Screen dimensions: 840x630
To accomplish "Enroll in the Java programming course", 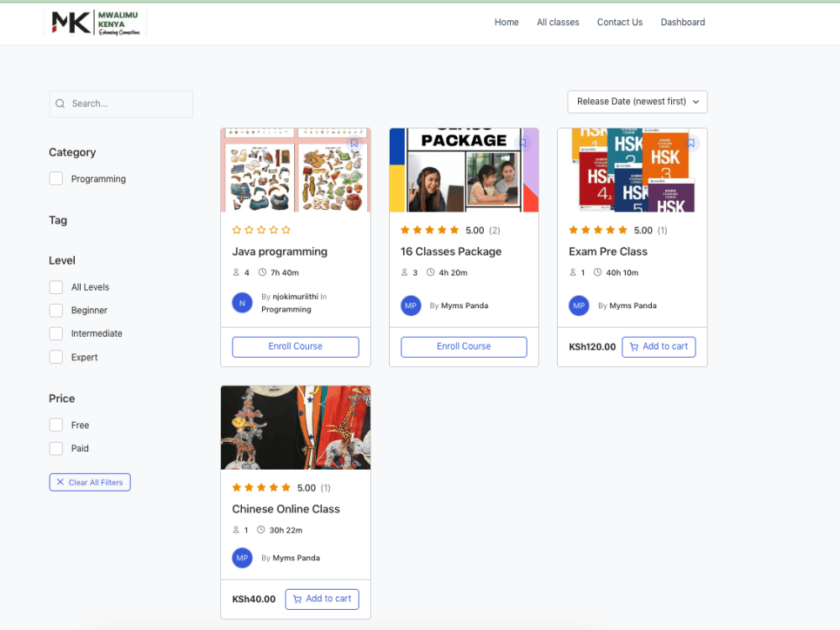I will (x=295, y=347).
